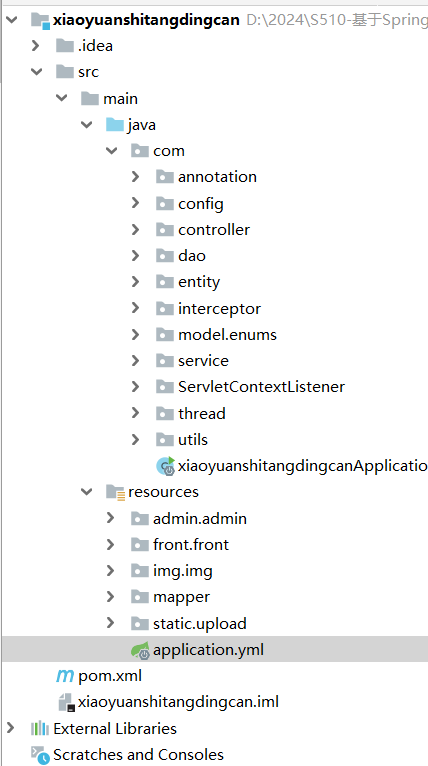Click the Spring Boot application class icon
This screenshot has height=766, width=428.
166,466
